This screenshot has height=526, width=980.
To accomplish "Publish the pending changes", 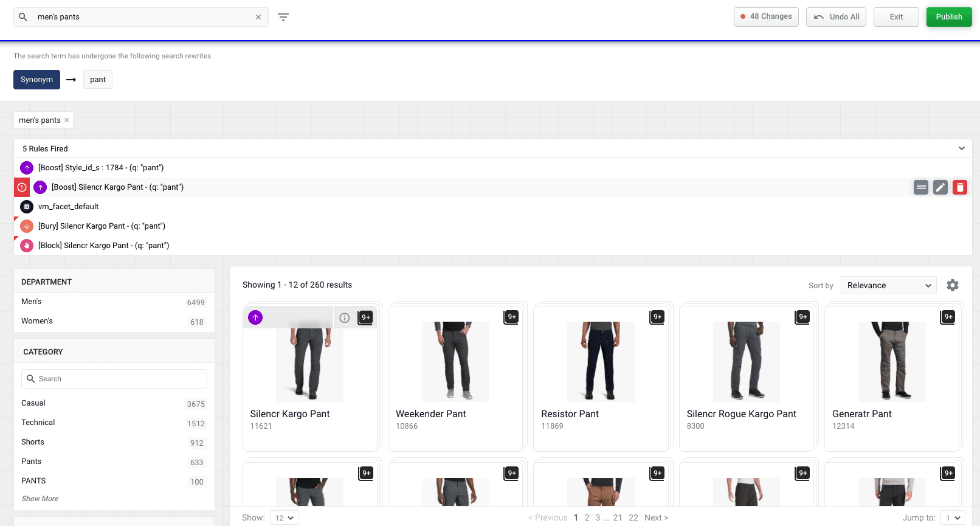I will [x=949, y=17].
